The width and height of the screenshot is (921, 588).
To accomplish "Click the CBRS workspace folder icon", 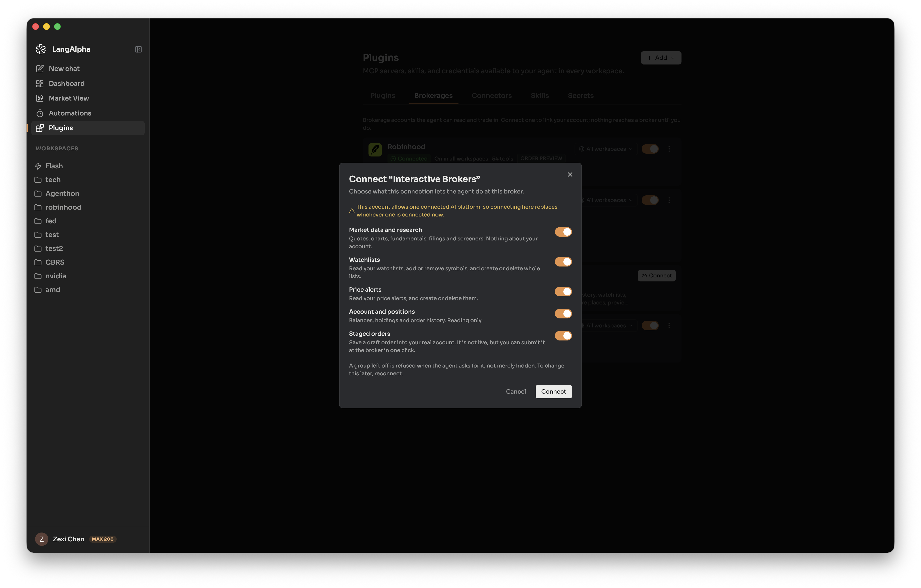I will (38, 262).
